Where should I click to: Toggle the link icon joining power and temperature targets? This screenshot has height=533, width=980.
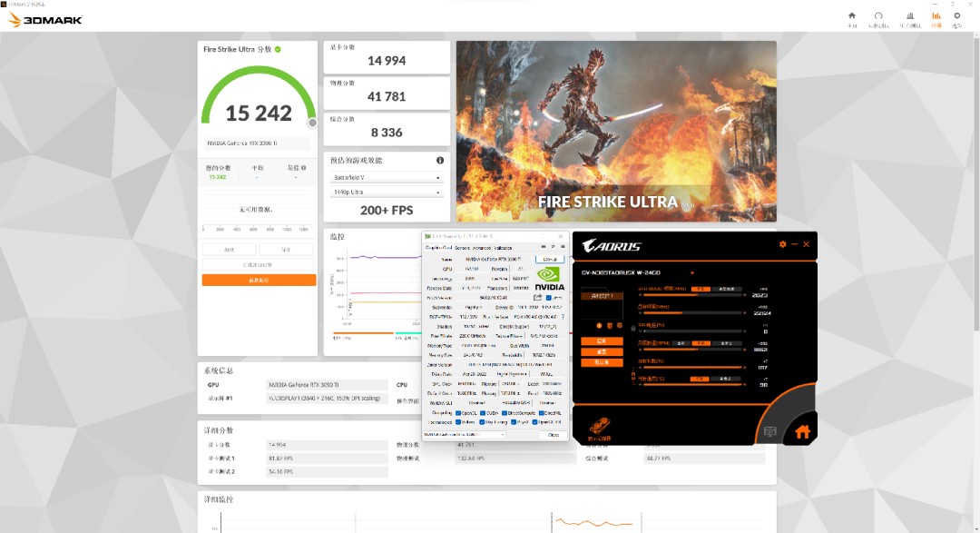[633, 377]
